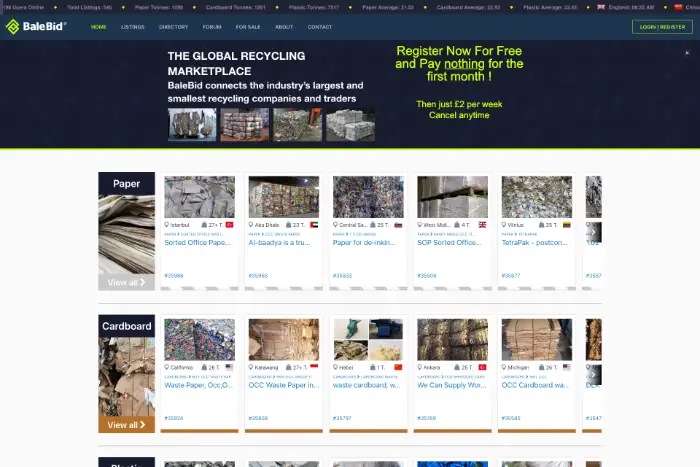Screen dimensions: 700x467
Task: Open 'waste cardboard, w...' listing title
Action: 367,385
